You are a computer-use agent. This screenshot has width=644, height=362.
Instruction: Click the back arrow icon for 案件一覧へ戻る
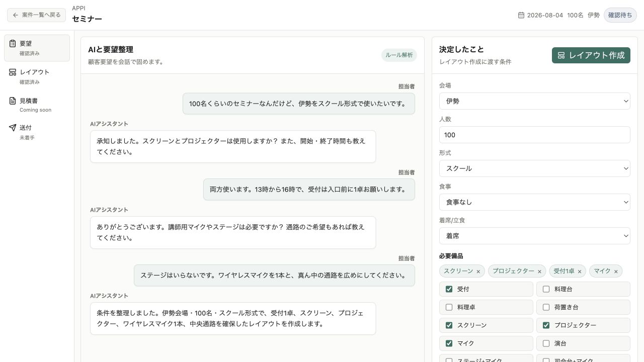pyautogui.click(x=16, y=15)
